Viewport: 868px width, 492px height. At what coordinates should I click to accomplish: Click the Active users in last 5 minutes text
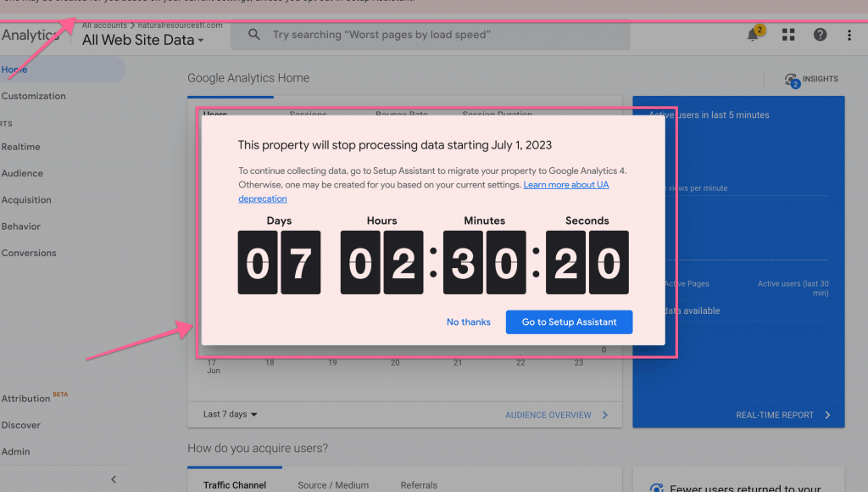[709, 115]
